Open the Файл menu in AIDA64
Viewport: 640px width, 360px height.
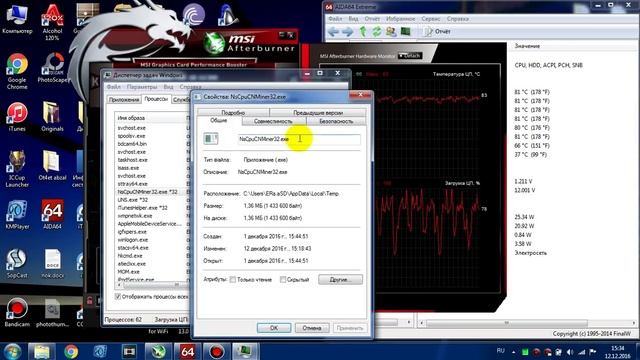tap(335, 19)
